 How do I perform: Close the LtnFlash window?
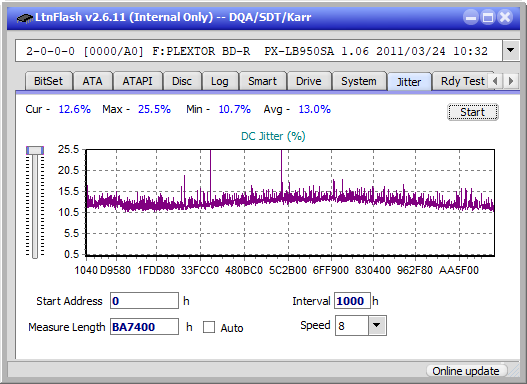[x=505, y=17]
